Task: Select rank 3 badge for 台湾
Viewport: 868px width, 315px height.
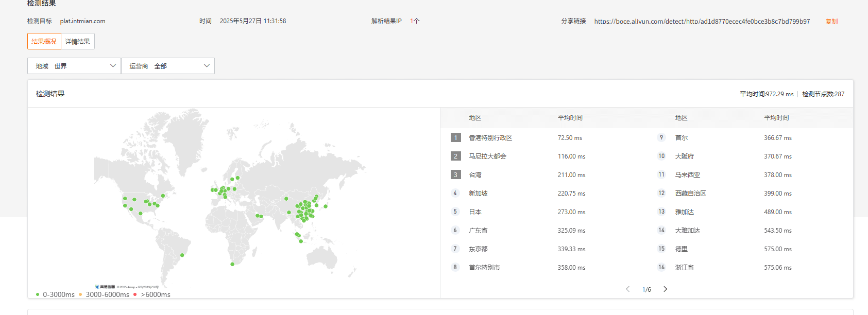Action: coord(455,174)
